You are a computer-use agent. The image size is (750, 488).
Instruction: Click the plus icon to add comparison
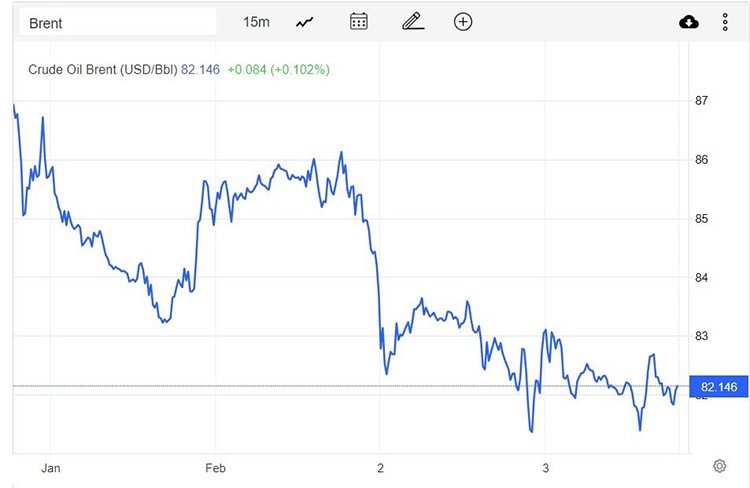pos(463,22)
